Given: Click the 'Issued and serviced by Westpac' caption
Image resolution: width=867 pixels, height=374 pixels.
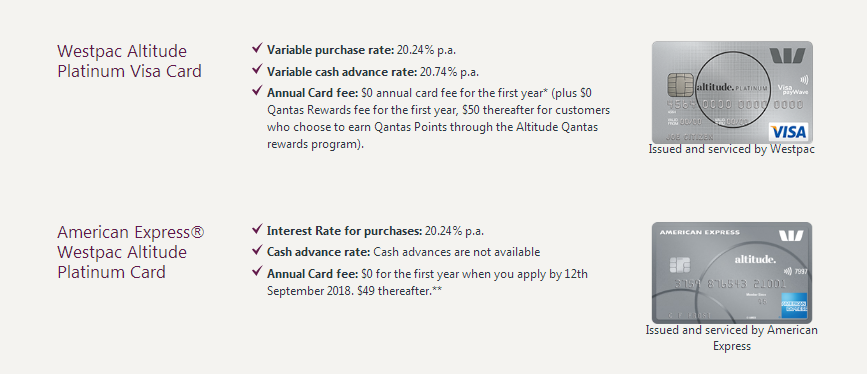Looking at the screenshot, I should coord(732,149).
